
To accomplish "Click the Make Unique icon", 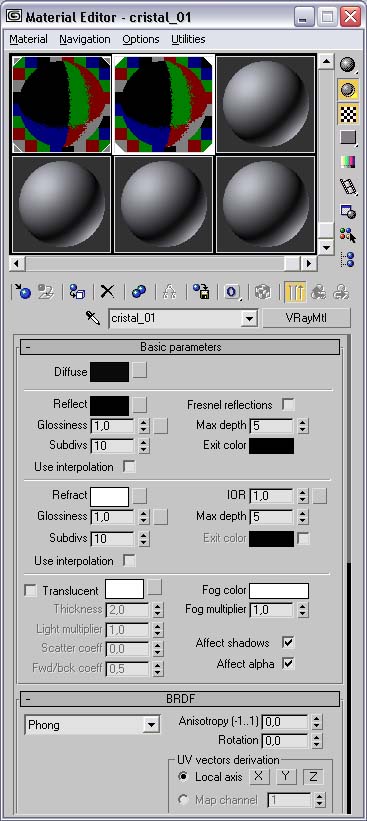I will click(x=169, y=292).
